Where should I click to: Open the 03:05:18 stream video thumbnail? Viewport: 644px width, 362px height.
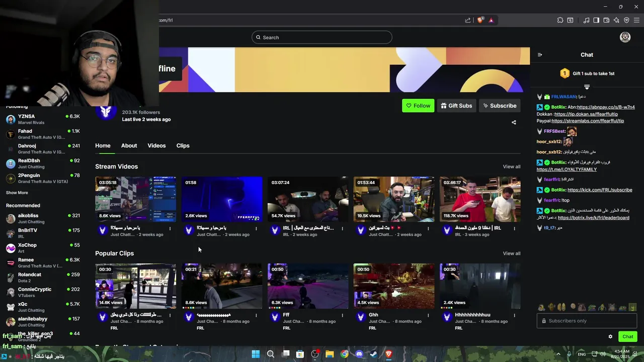[x=136, y=199]
